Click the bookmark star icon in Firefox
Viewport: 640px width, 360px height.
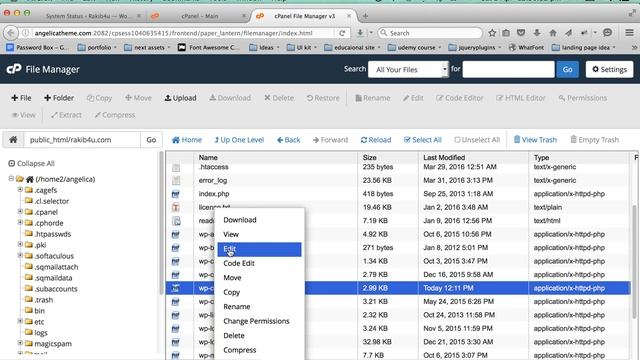click(x=492, y=33)
